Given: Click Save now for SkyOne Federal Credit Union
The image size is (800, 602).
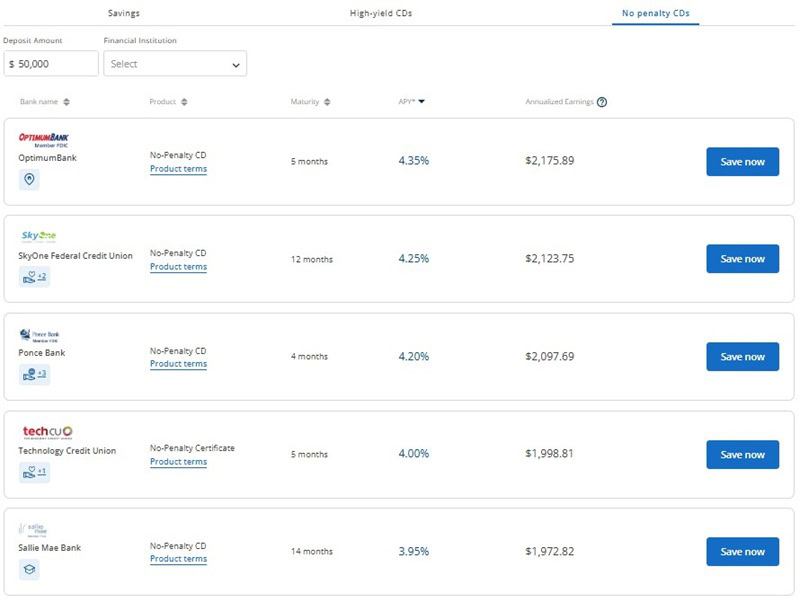Looking at the screenshot, I should point(742,259).
